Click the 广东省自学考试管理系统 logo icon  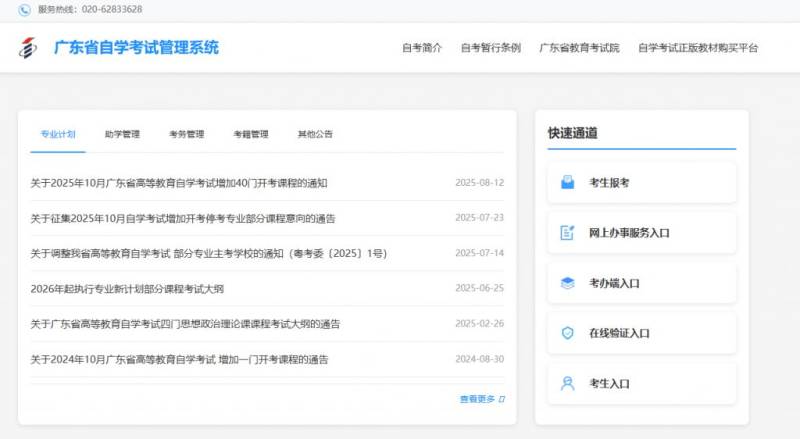[28, 48]
